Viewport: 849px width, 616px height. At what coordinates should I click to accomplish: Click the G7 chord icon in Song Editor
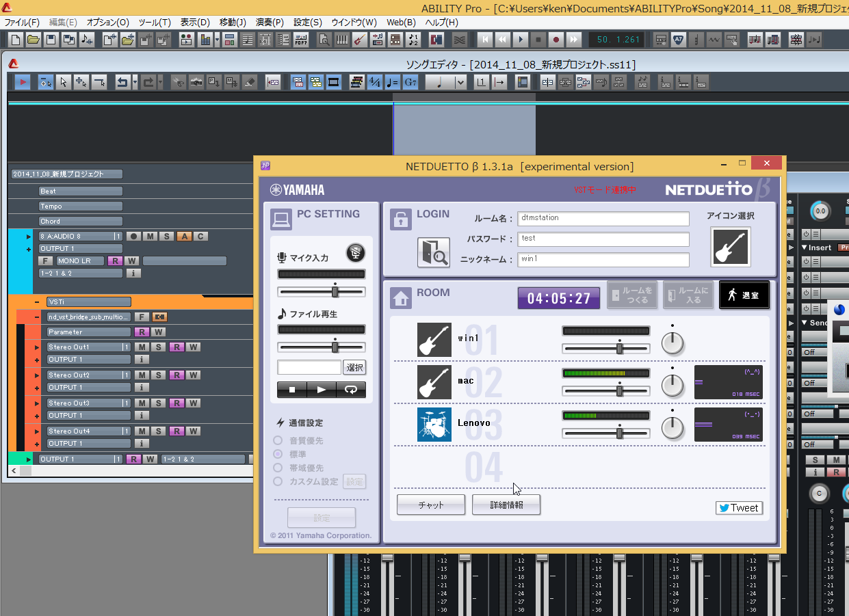(x=410, y=83)
